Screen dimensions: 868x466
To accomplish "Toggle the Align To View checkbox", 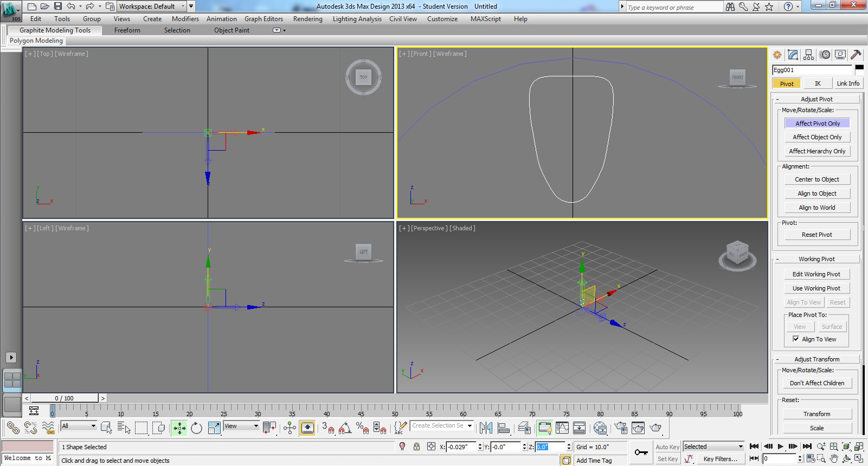I will [796, 339].
